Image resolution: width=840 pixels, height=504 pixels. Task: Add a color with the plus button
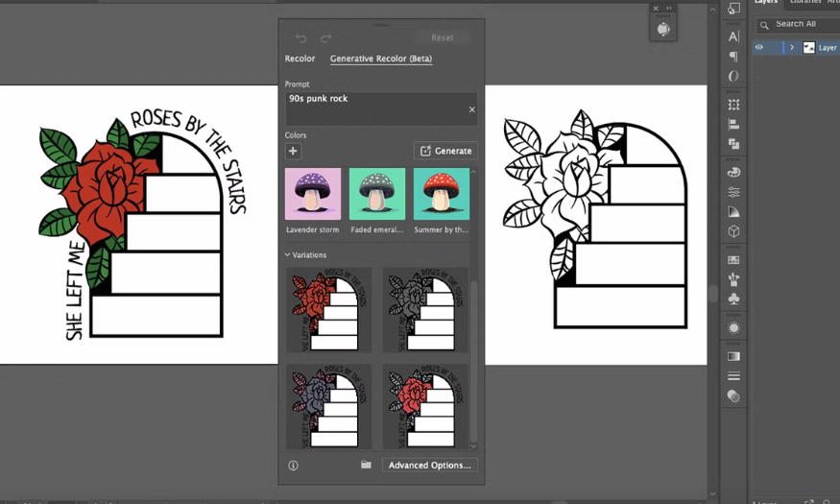pyautogui.click(x=293, y=151)
